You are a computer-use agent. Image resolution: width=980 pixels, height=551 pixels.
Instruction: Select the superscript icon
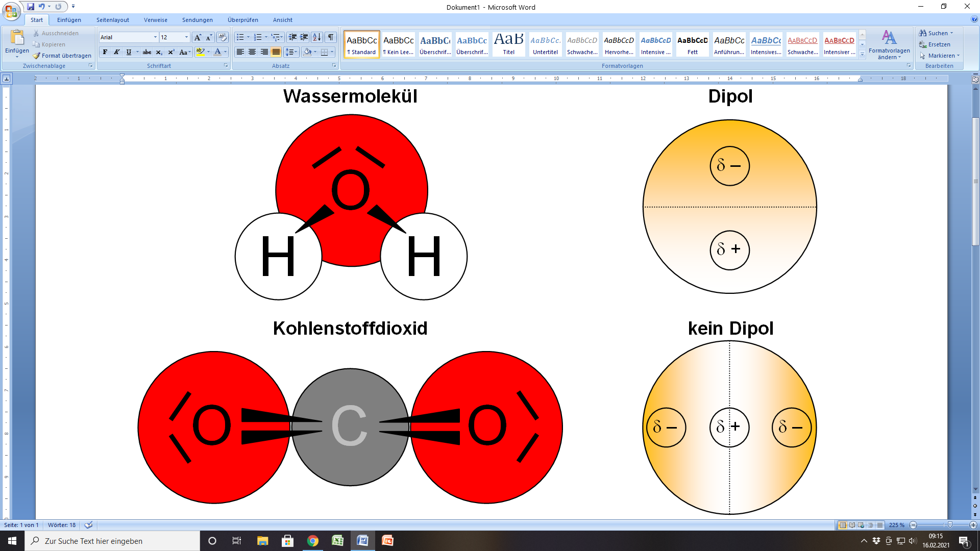(170, 52)
